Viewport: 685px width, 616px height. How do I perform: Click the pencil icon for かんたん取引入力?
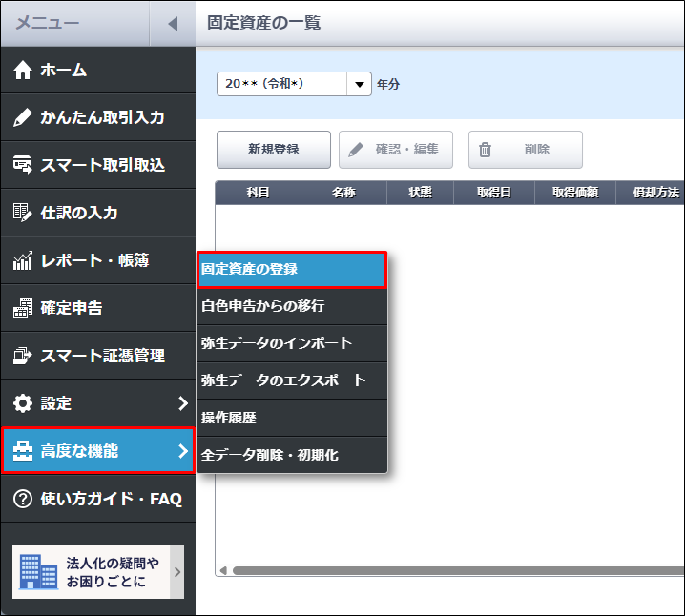tap(23, 118)
